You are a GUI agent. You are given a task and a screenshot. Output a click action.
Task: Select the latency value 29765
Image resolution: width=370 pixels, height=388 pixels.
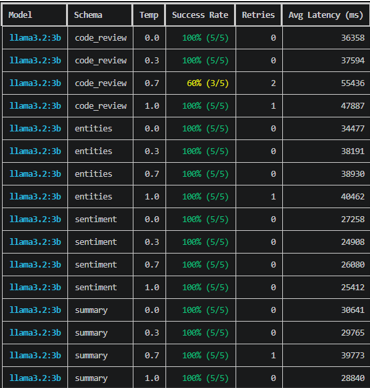click(353, 332)
